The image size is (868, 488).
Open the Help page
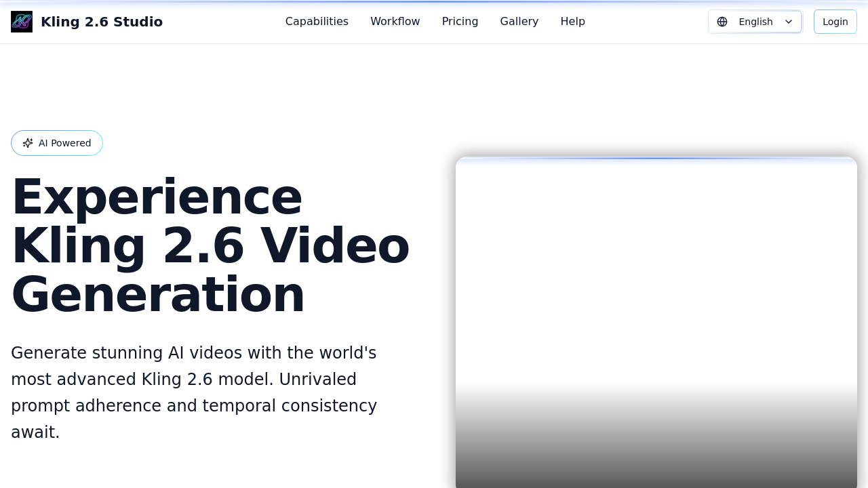pos(572,21)
